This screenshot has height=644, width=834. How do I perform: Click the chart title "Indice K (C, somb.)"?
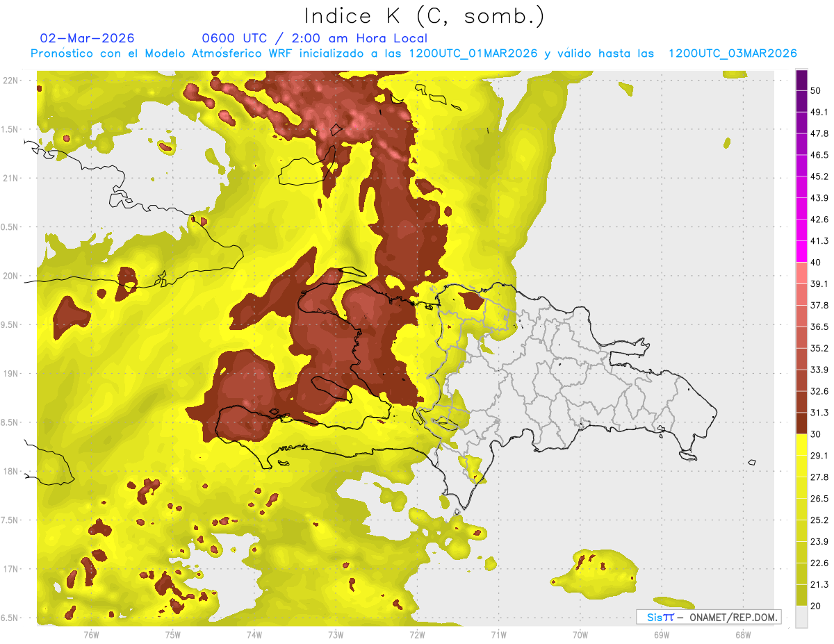point(424,16)
